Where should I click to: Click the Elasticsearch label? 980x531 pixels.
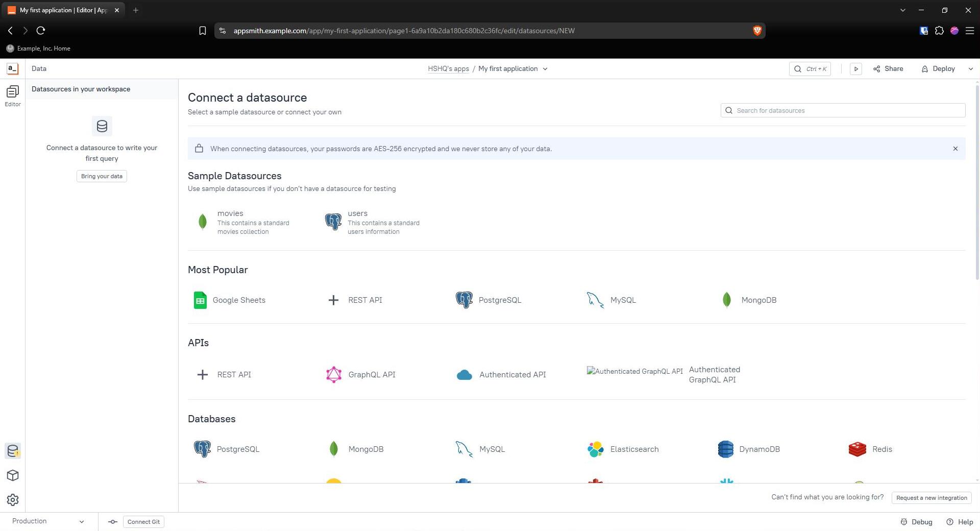[634, 449]
